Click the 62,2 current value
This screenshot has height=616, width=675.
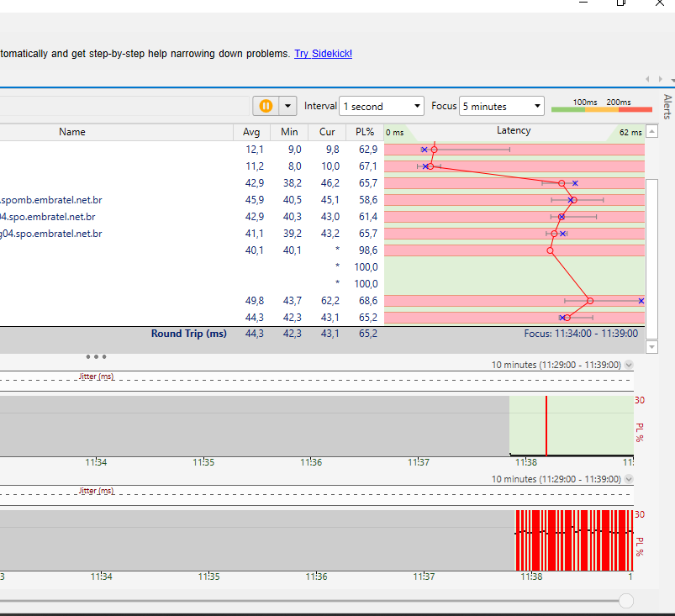click(330, 301)
